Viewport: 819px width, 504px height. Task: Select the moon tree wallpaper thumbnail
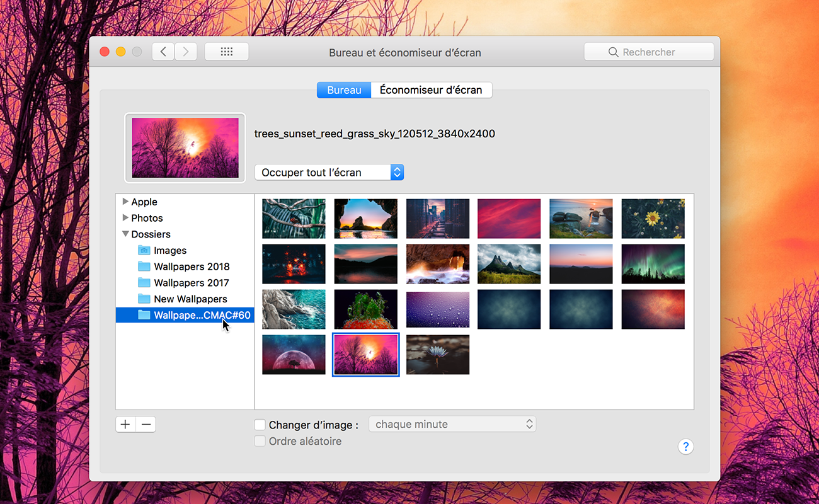click(294, 354)
